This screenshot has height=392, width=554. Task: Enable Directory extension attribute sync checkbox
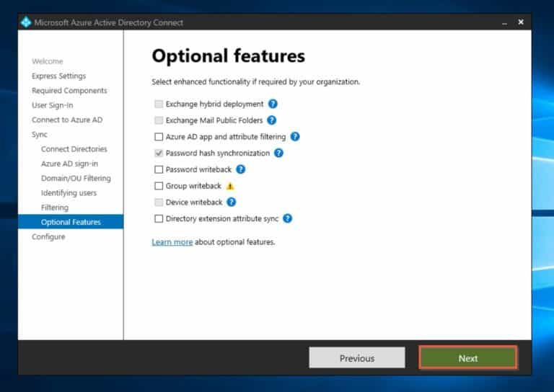click(159, 219)
